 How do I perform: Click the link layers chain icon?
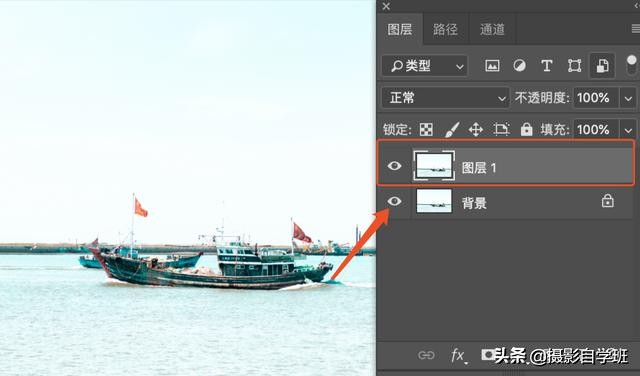click(426, 355)
